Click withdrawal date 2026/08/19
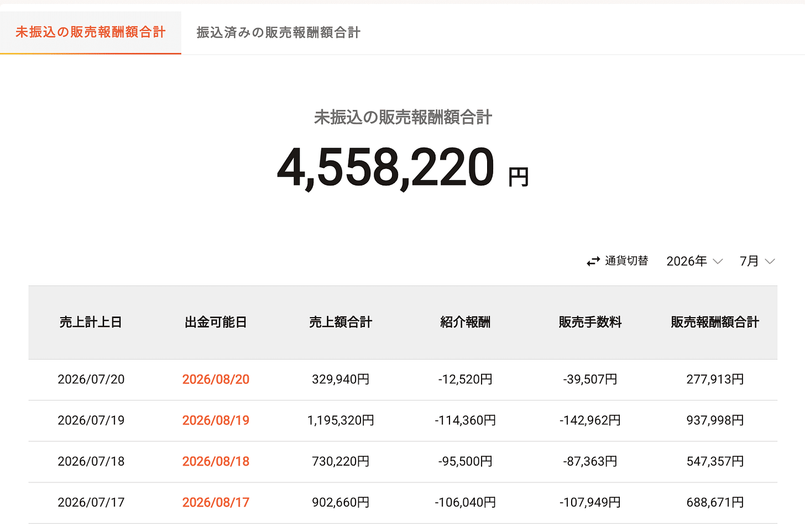Viewport: 805px width, 532px height. (216, 420)
